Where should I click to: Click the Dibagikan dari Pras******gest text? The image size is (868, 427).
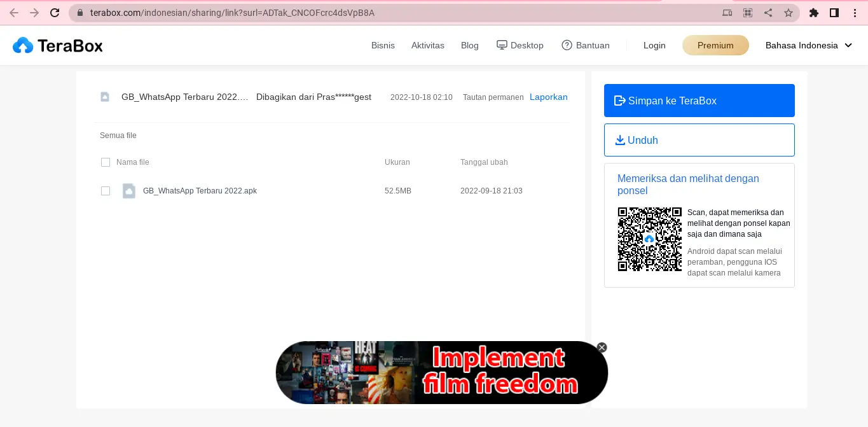pyautogui.click(x=313, y=97)
